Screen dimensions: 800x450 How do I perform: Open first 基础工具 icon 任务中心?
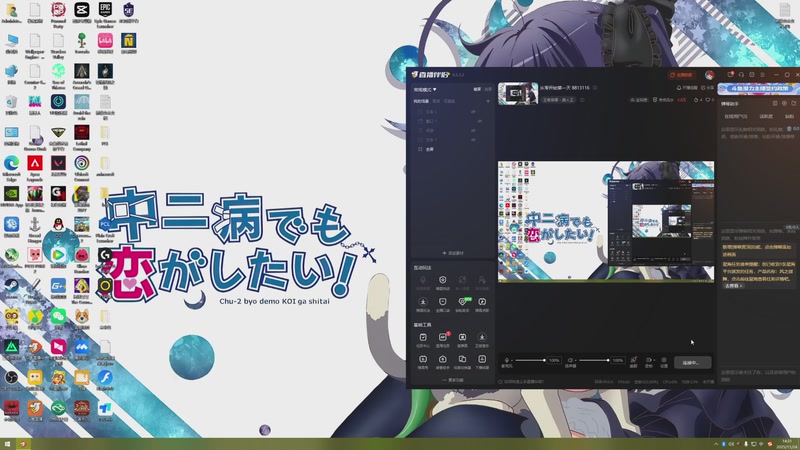click(x=423, y=340)
